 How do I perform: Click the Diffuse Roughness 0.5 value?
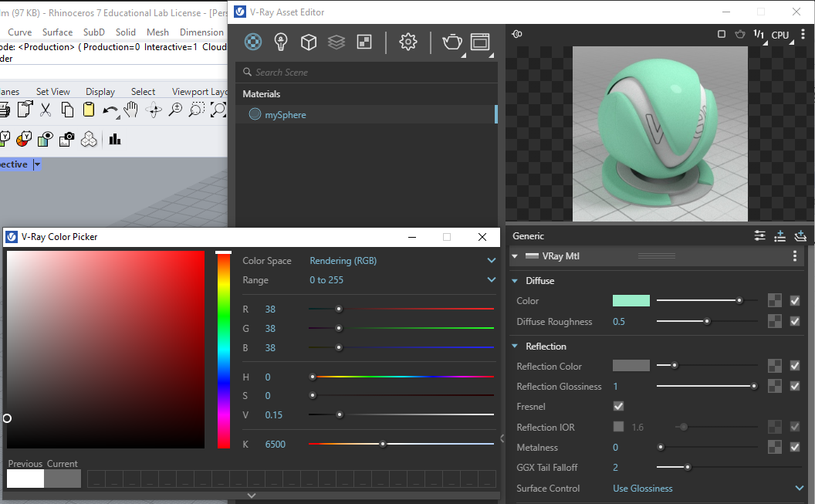point(618,322)
